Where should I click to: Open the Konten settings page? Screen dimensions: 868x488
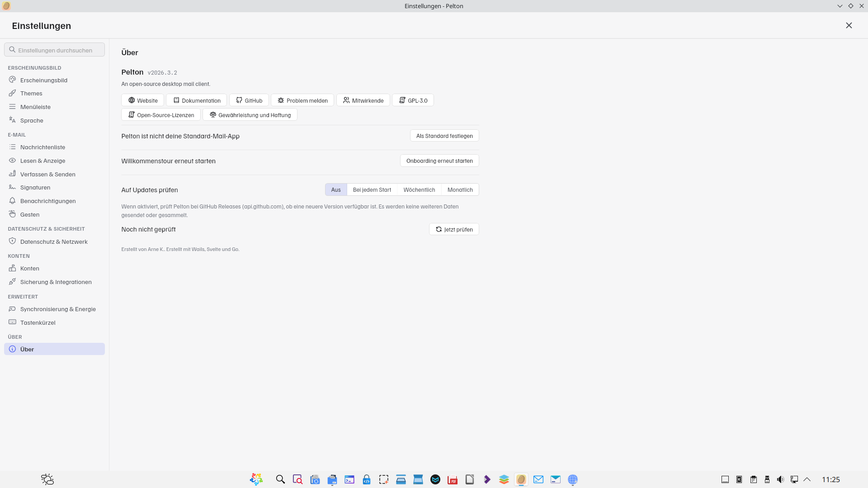point(54,268)
